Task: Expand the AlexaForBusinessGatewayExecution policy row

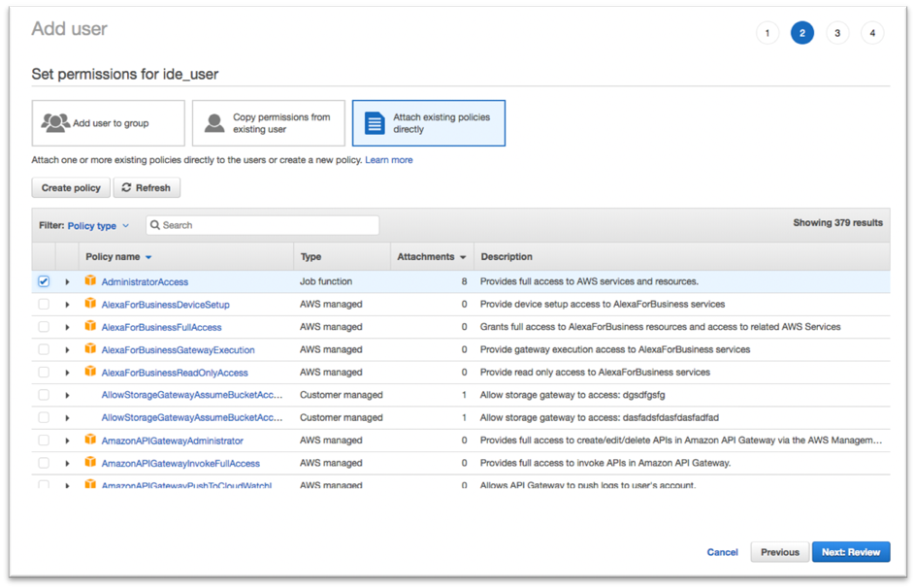Action: tap(67, 350)
